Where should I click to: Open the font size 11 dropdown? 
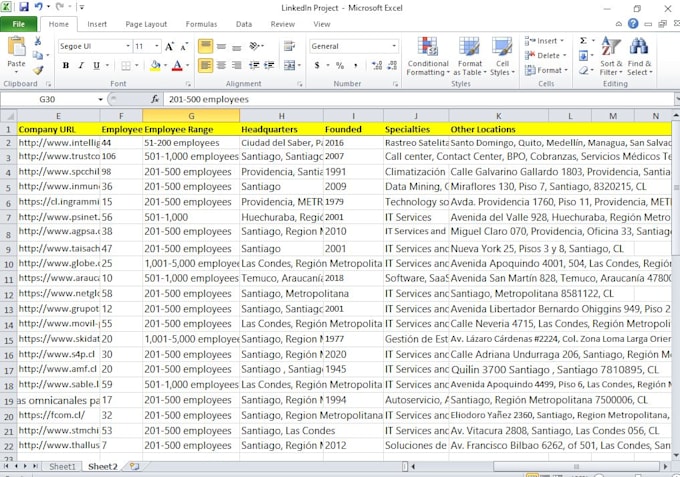click(157, 46)
